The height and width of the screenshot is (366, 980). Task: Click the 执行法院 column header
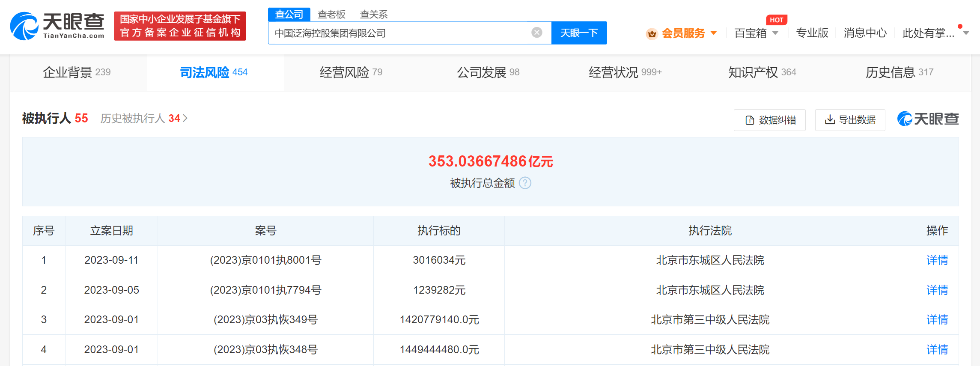(x=710, y=231)
